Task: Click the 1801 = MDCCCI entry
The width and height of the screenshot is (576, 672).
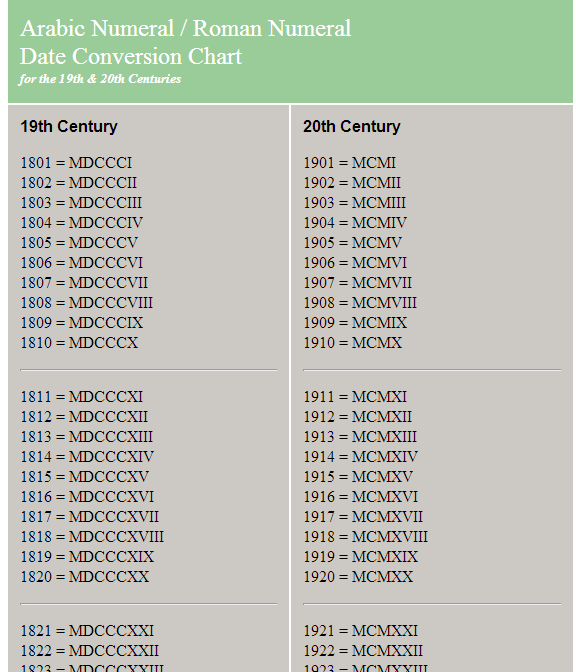Action: pyautogui.click(x=76, y=163)
